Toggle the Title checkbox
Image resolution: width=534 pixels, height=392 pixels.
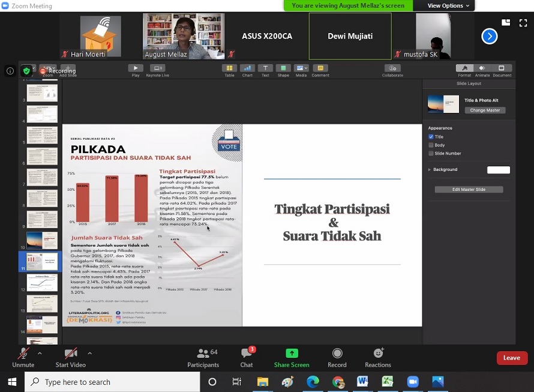(x=431, y=137)
